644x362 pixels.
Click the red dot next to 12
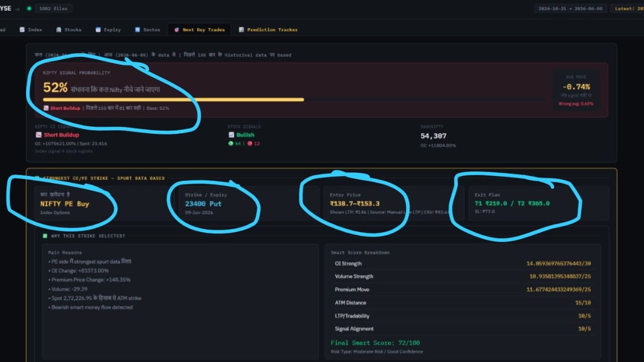250,143
